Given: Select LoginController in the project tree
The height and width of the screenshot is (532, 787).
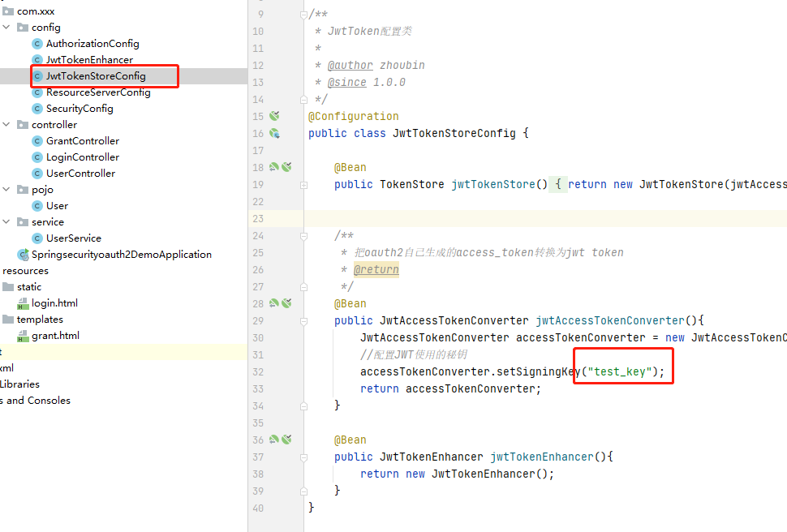Looking at the screenshot, I should point(83,157).
